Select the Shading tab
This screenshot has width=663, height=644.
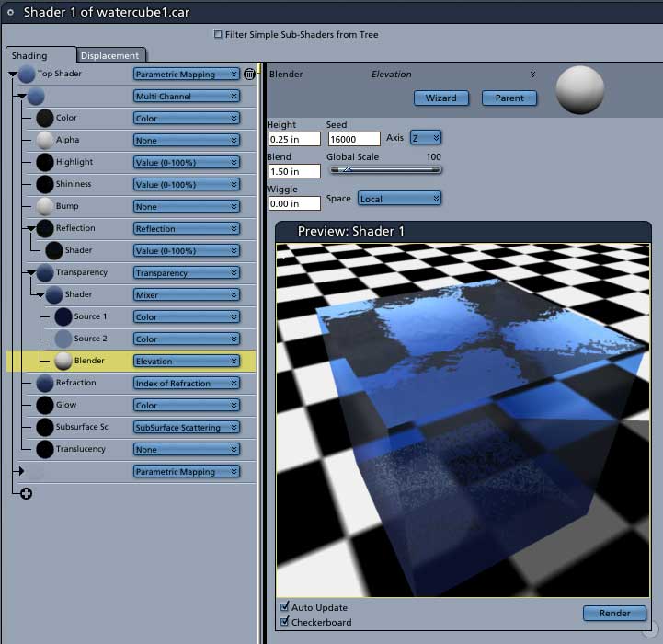point(29,55)
